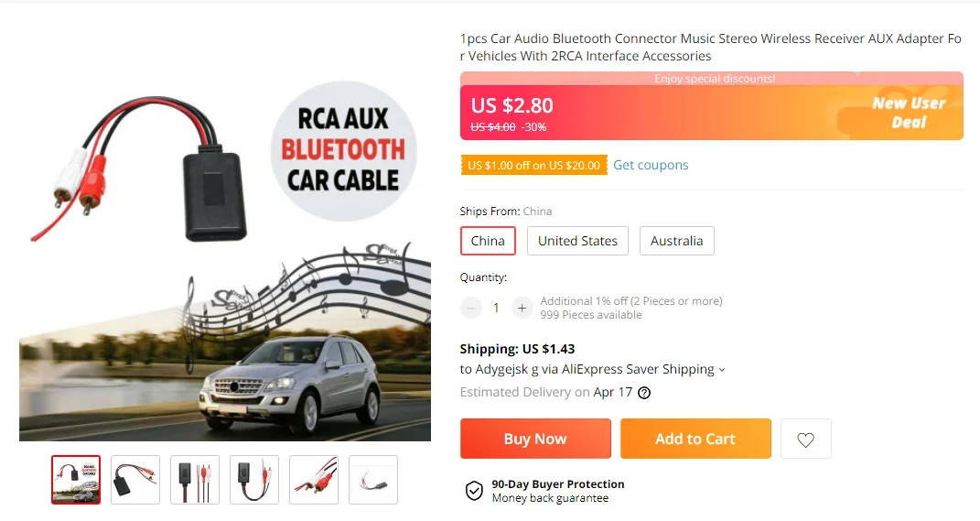Screen dimensions: 980x521
Task: Open third product thumbnail image
Action: point(195,480)
